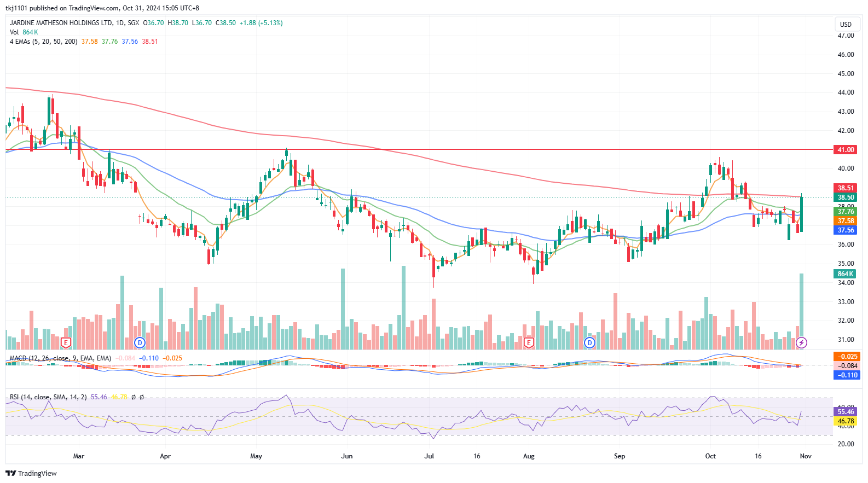Image resolution: width=868 pixels, height=483 pixels.
Task: Click the 38.51 EMA 200 price tag
Action: (x=846, y=188)
